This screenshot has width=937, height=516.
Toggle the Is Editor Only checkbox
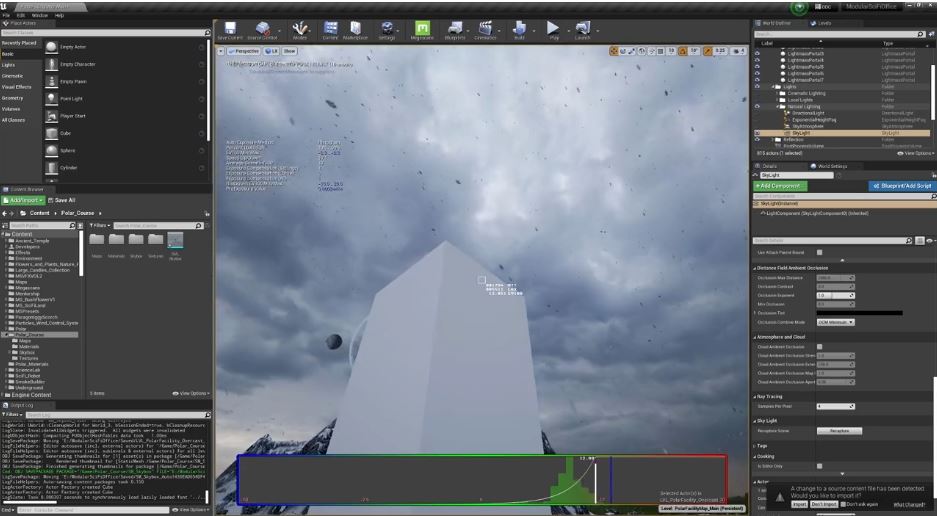coord(820,466)
